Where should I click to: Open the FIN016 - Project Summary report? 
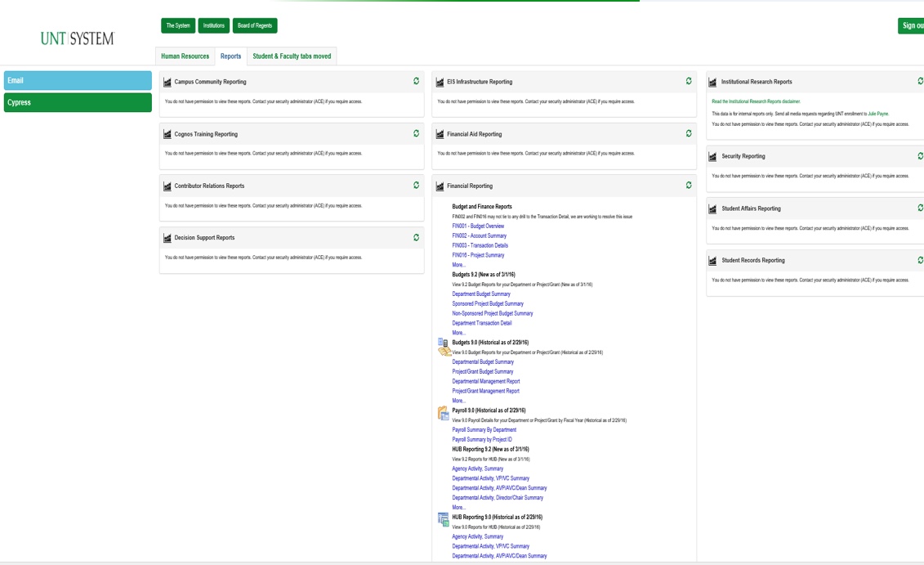(478, 255)
